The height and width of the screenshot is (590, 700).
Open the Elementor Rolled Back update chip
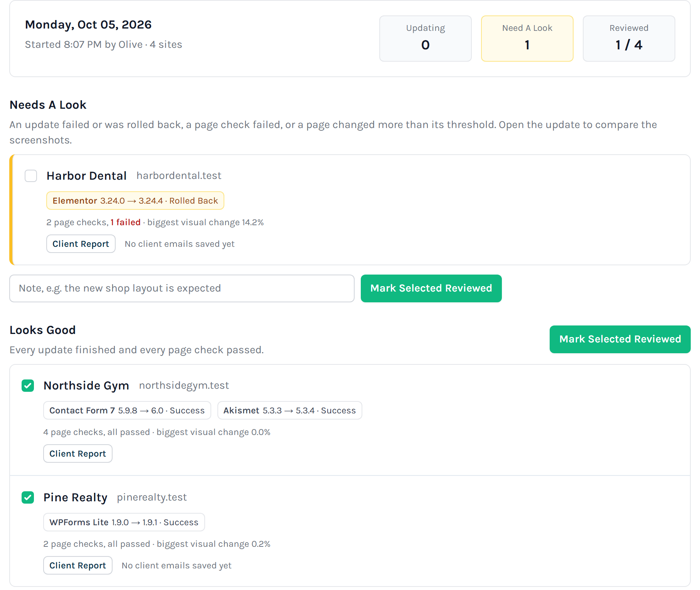135,201
